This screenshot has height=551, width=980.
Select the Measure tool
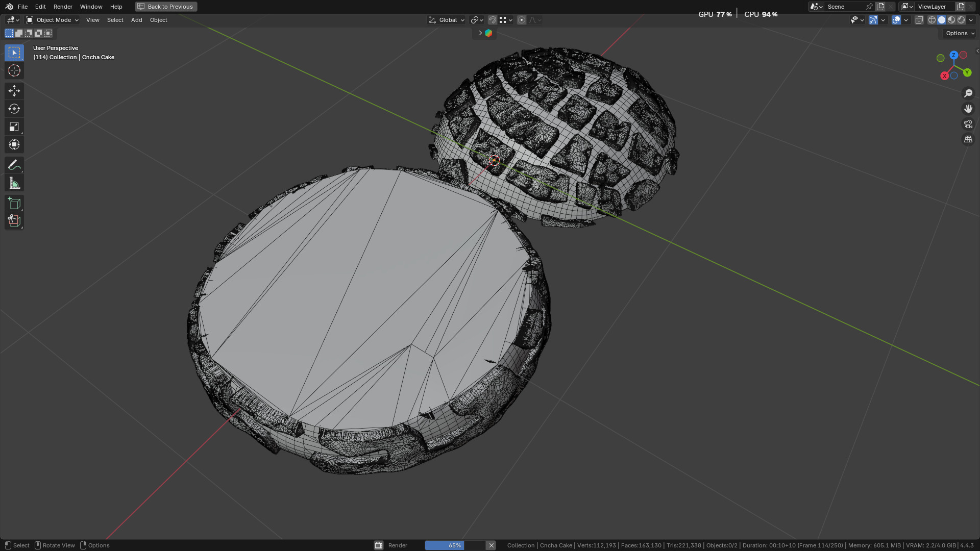pos(14,183)
